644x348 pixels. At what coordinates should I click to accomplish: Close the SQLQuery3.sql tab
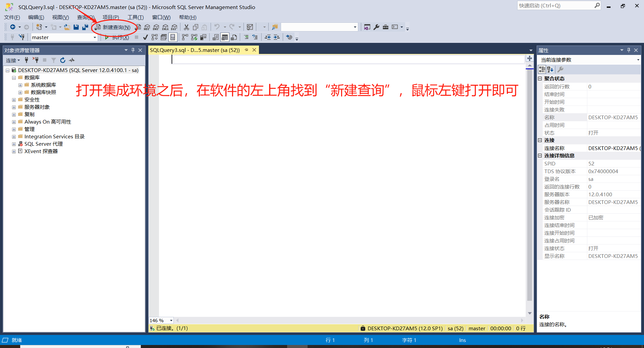[x=254, y=50]
